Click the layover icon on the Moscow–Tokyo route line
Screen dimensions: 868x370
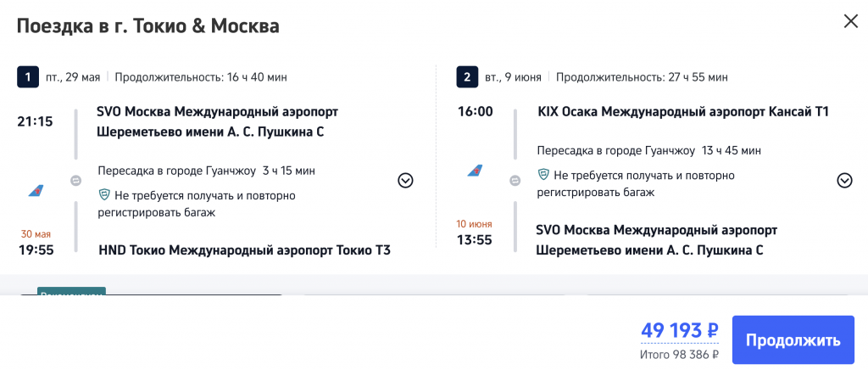point(75,180)
